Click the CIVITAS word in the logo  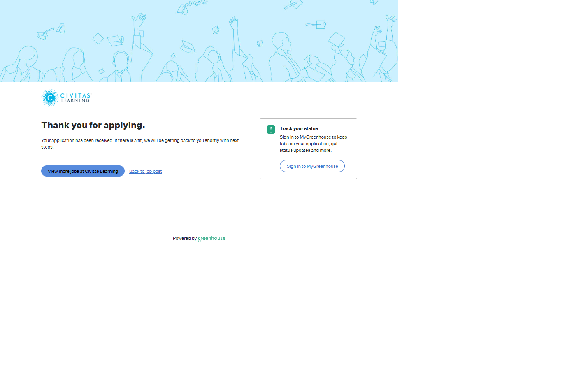75,95
